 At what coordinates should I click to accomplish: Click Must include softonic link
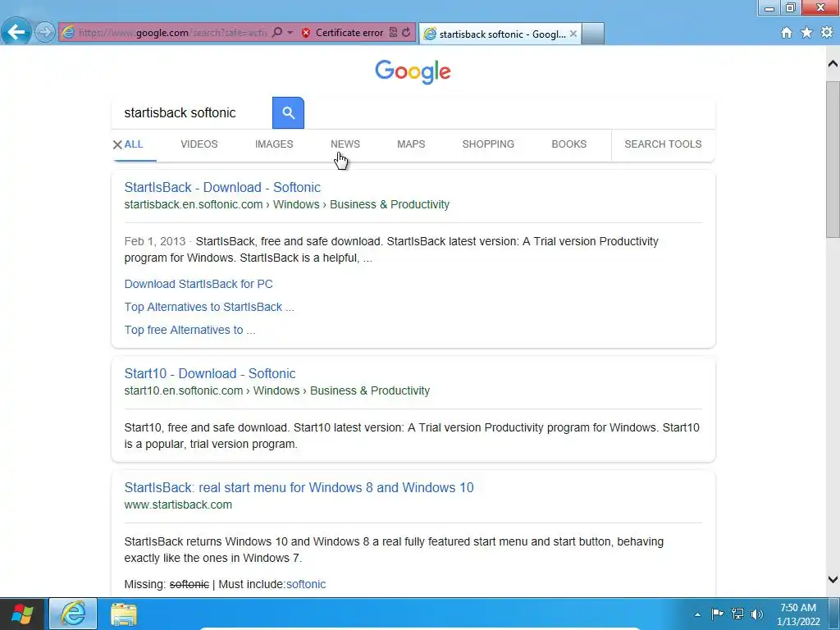(x=306, y=584)
